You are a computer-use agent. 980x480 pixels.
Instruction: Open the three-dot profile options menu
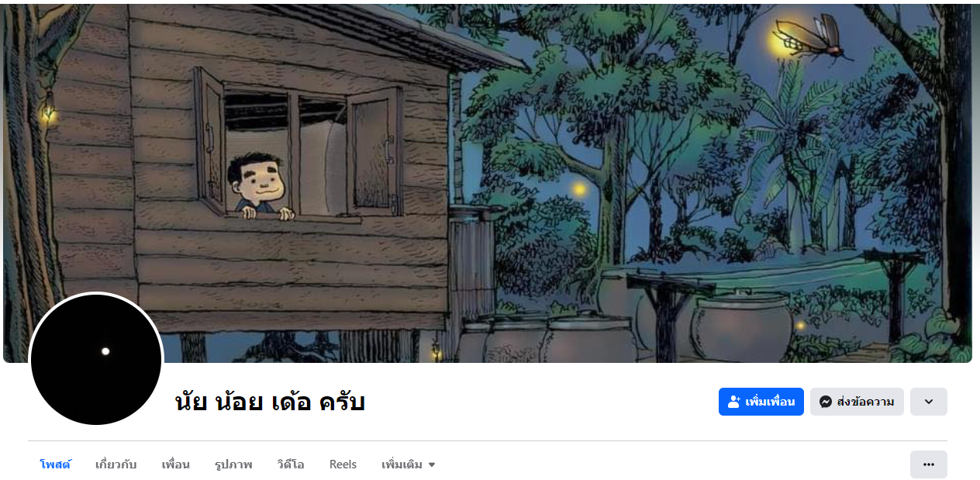coord(929,464)
